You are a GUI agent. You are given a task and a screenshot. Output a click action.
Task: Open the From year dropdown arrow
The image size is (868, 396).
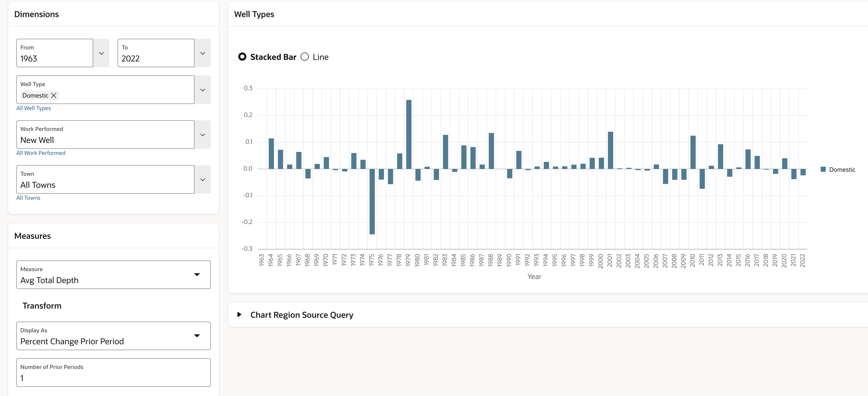[101, 53]
